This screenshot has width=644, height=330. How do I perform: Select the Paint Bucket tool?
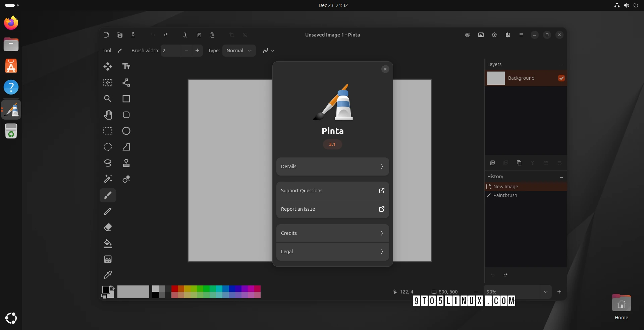(108, 243)
